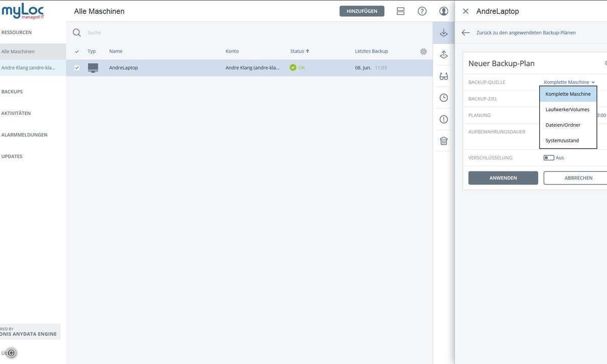Screen dimensions: 607x364
Task: Open Alle Maschinen in sidebar
Action: coord(33,52)
